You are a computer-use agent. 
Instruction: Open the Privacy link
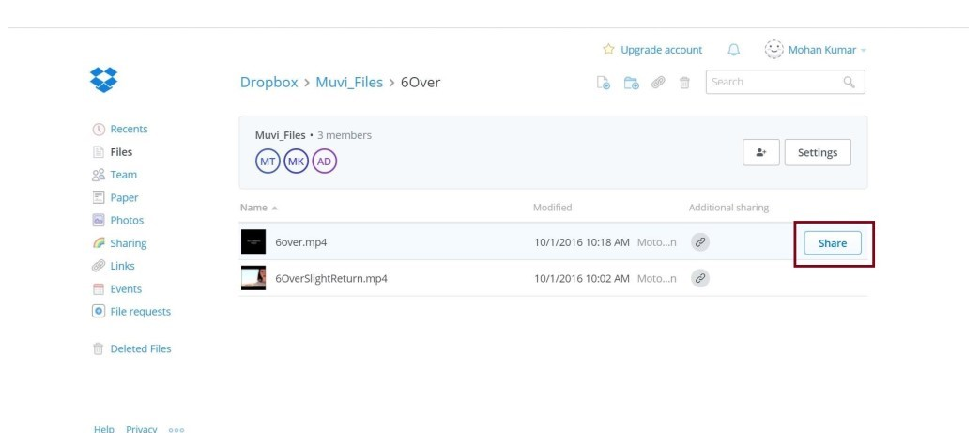point(141,429)
